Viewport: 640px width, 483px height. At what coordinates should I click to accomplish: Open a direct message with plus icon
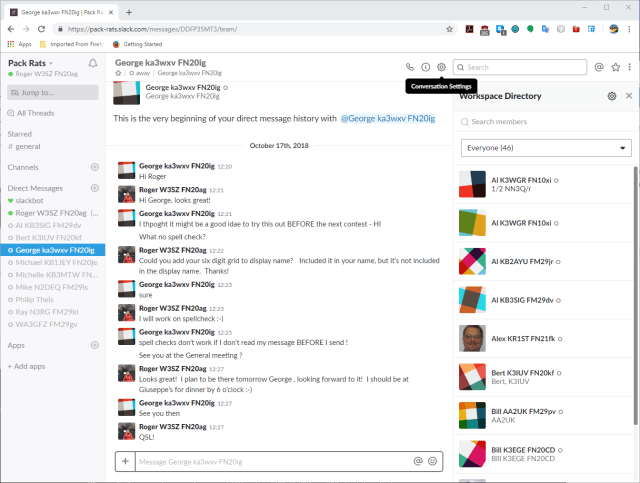click(95, 188)
